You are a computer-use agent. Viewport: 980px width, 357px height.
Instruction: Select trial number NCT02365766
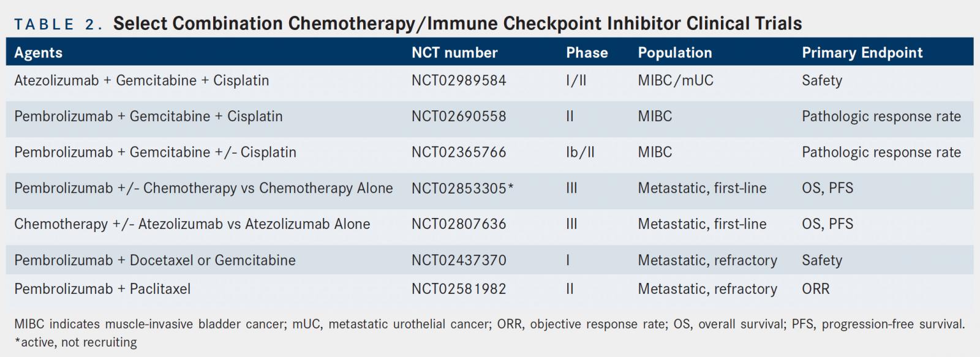point(459,152)
